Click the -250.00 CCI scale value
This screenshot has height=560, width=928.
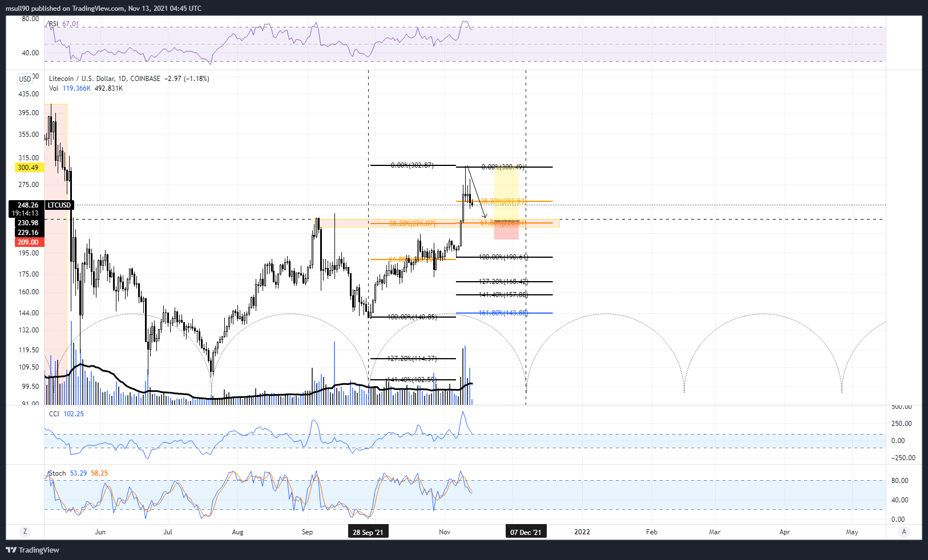tap(903, 458)
